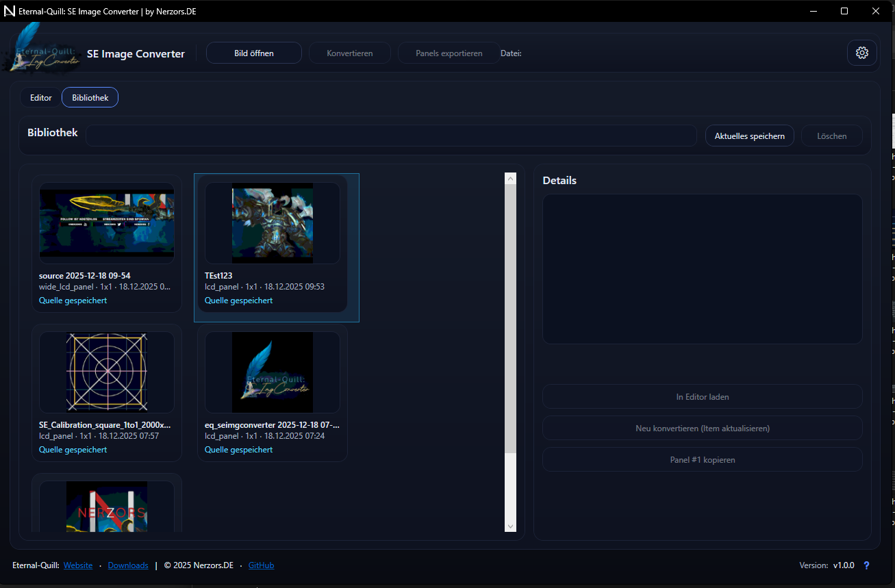Click the 'eq_seimgconverter 2025-12-18 07-...' title
895x588 pixels.
[x=272, y=425]
